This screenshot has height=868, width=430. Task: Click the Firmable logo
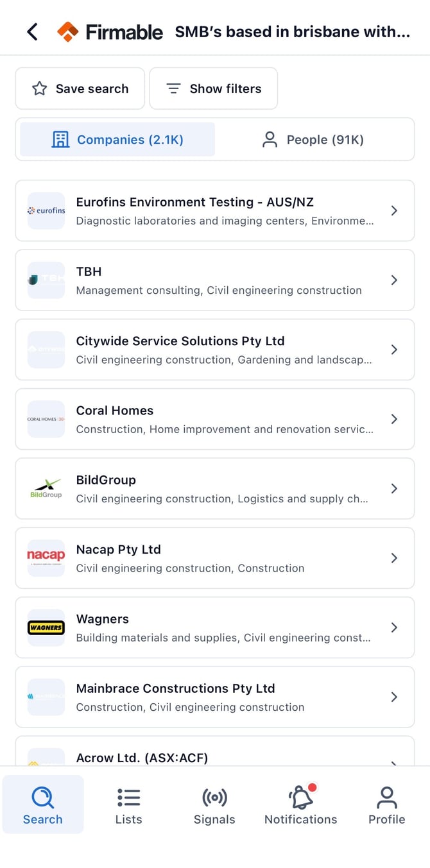click(x=110, y=31)
